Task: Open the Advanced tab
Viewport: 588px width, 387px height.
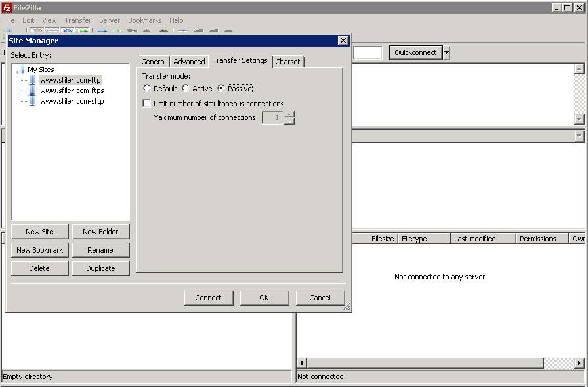Action: 189,62
